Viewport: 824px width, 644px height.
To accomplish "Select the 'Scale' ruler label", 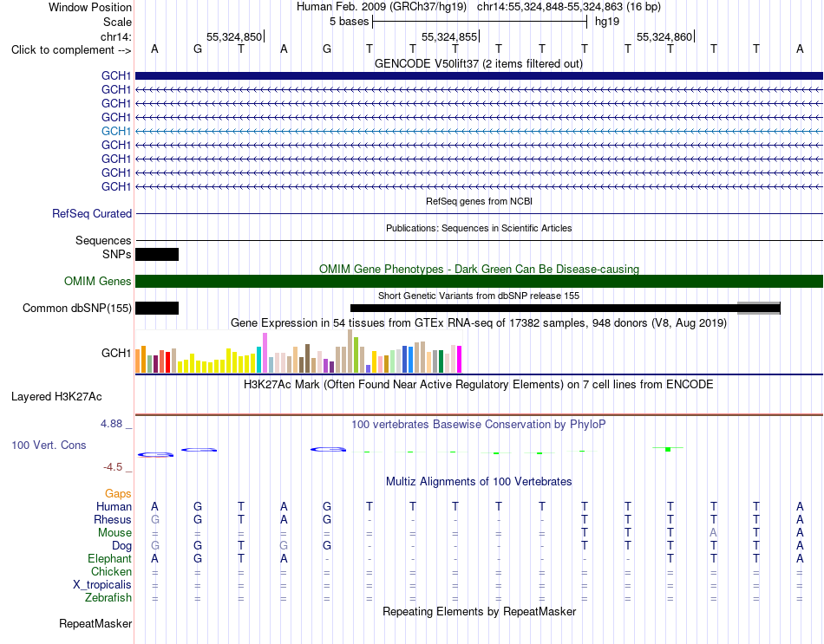I will pos(117,22).
